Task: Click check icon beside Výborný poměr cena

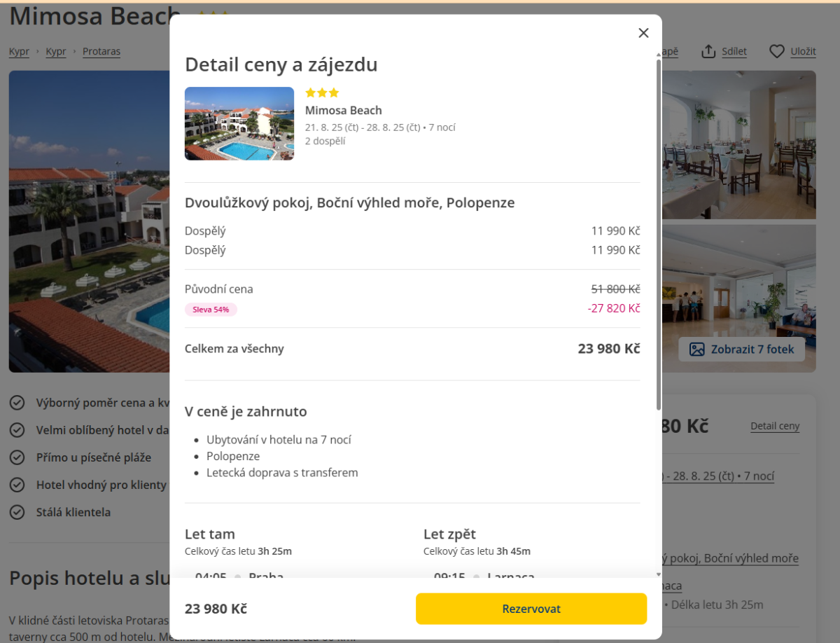Action: coord(17,403)
